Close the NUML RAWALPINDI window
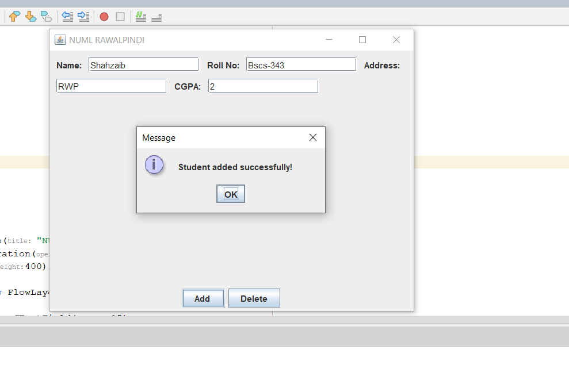 coord(396,40)
